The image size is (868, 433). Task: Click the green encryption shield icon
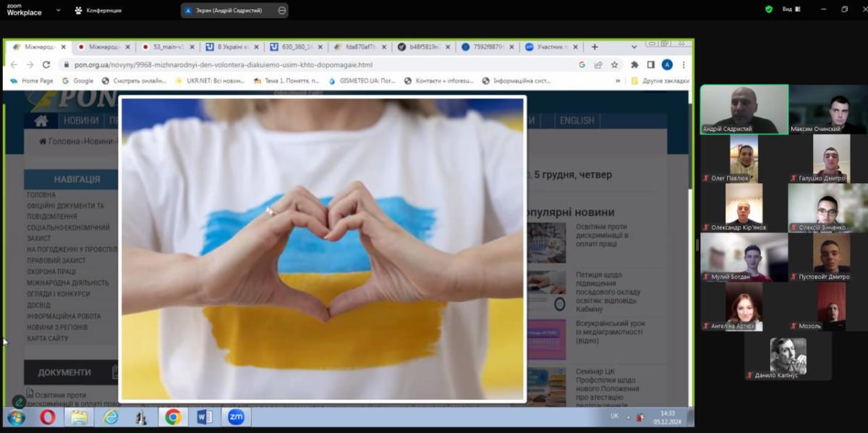click(769, 9)
